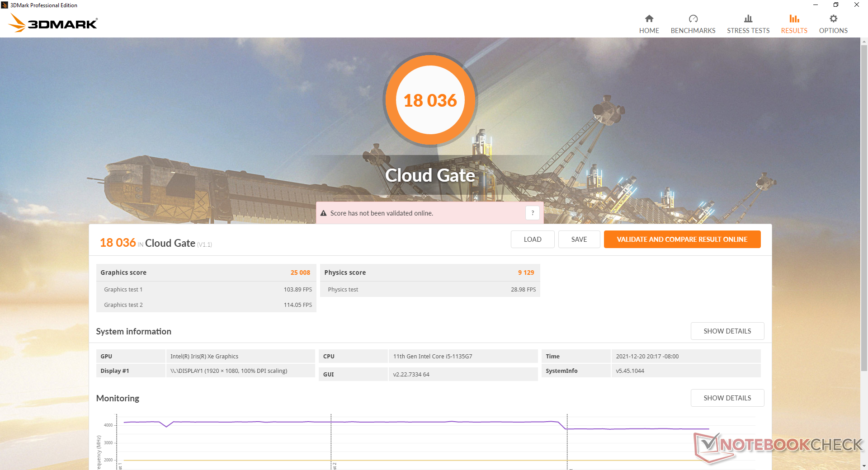This screenshot has width=868, height=470.
Task: Click the vertical scrollbar thumb
Action: [864, 208]
